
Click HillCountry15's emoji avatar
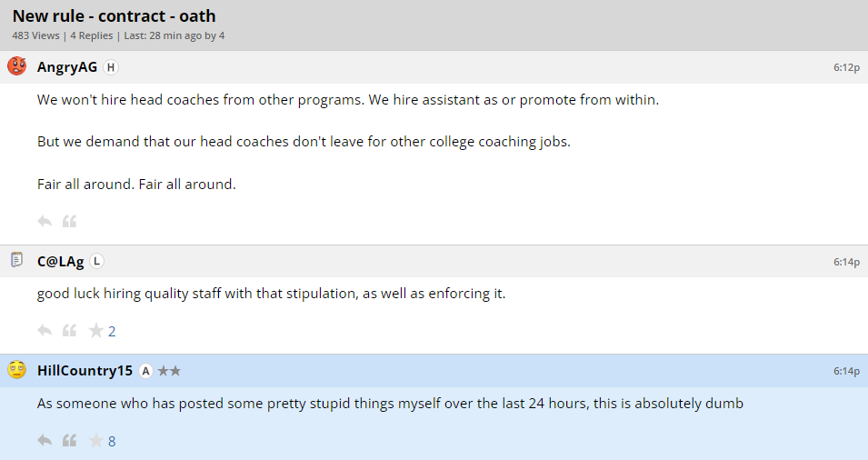click(16, 370)
